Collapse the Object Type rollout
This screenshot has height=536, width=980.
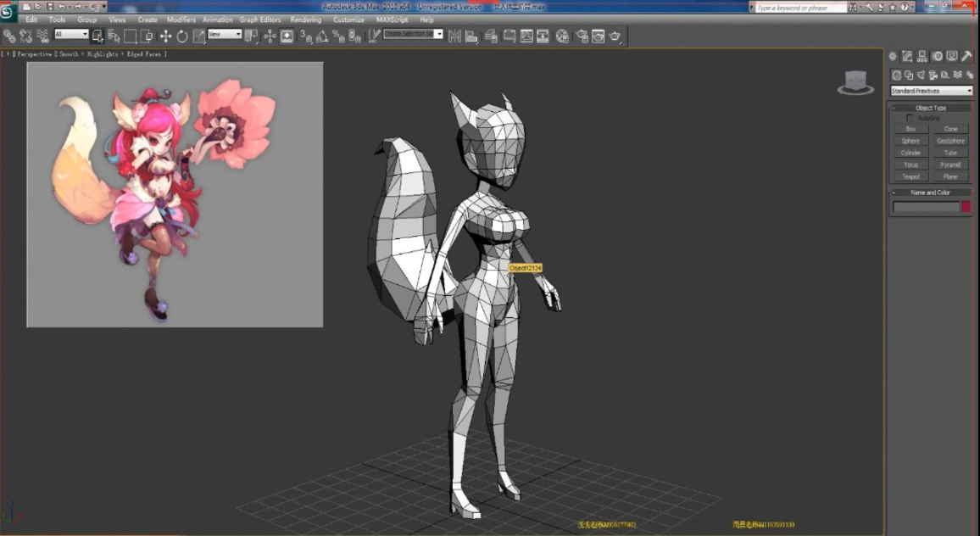931,108
